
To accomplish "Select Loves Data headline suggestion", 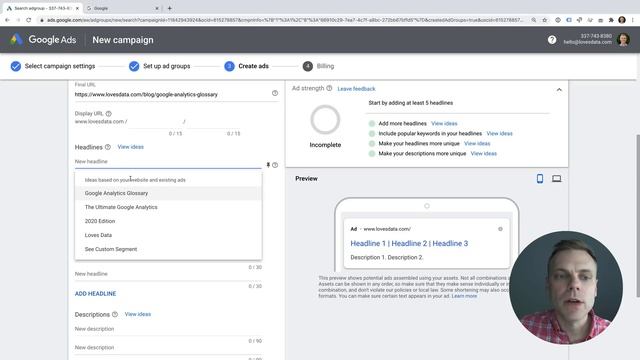I will pos(168,235).
